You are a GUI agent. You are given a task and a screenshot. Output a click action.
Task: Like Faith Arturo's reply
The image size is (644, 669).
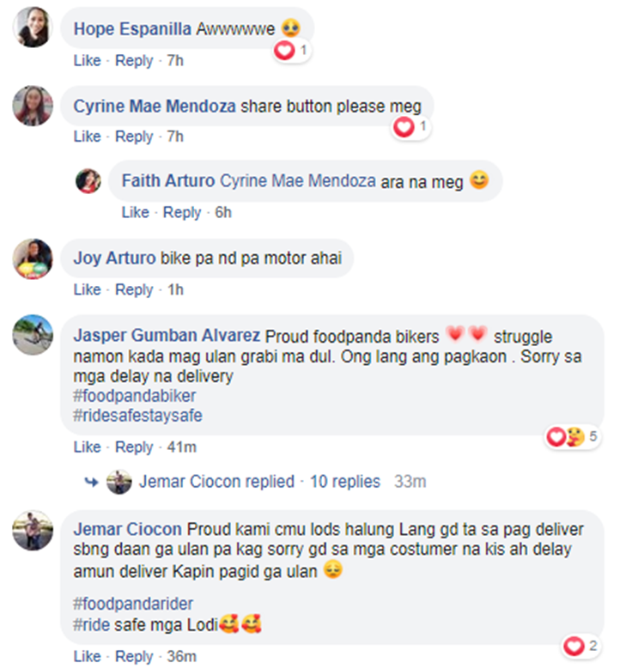[x=135, y=212]
